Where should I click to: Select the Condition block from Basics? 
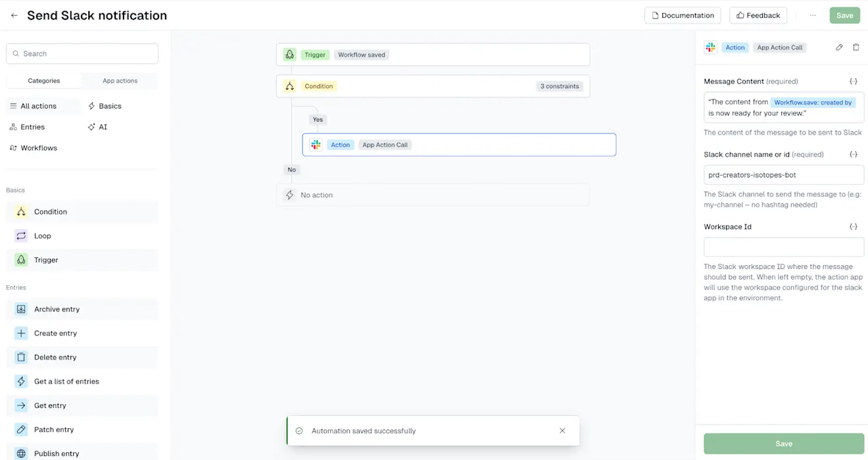(50, 211)
